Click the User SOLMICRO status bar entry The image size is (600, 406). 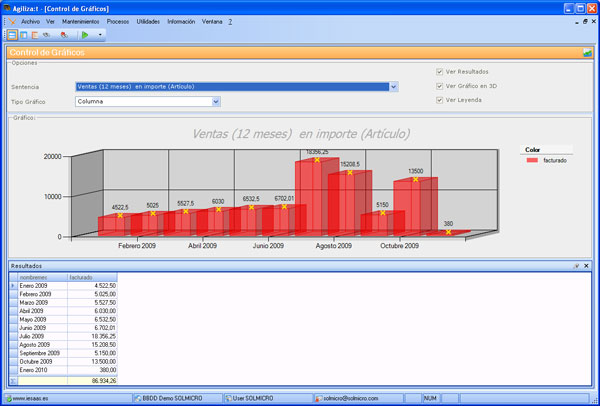[x=253, y=398]
